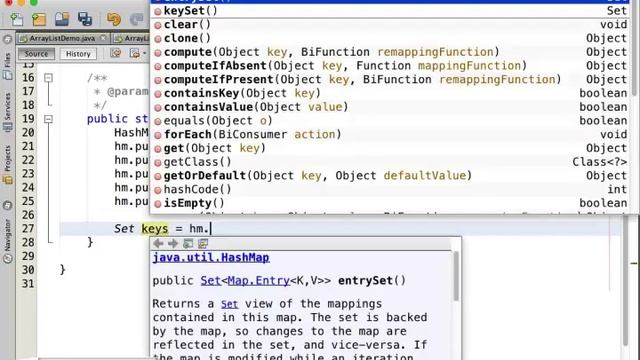
Task: Select clone() in the completion list
Action: (391, 38)
